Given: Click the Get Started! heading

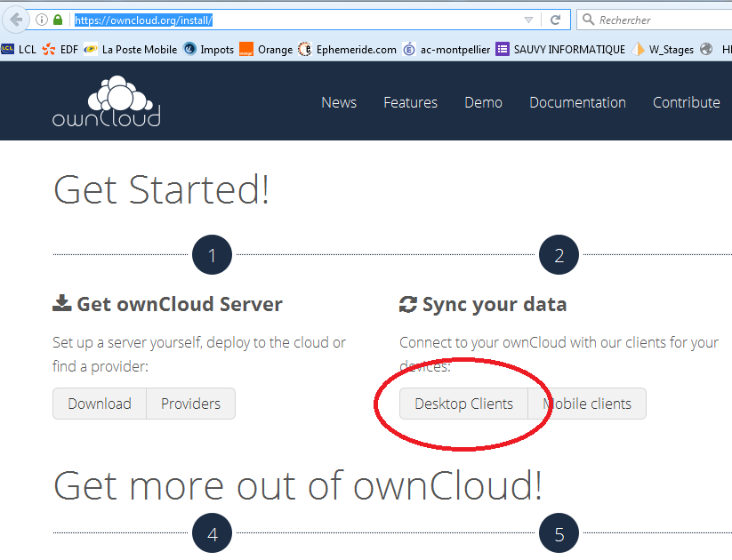Looking at the screenshot, I should 162,189.
